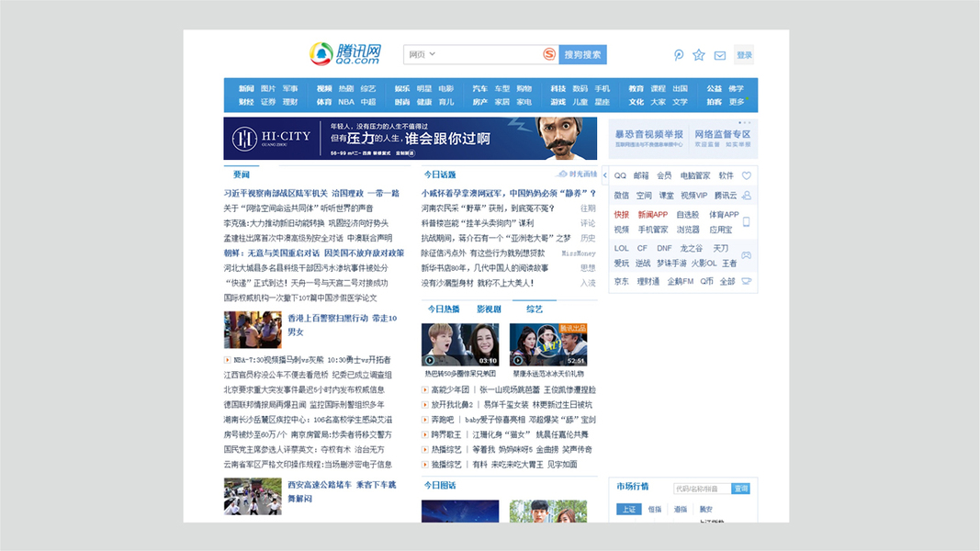Open the 邮箱 link in services panel
980x551 pixels.
coord(641,175)
